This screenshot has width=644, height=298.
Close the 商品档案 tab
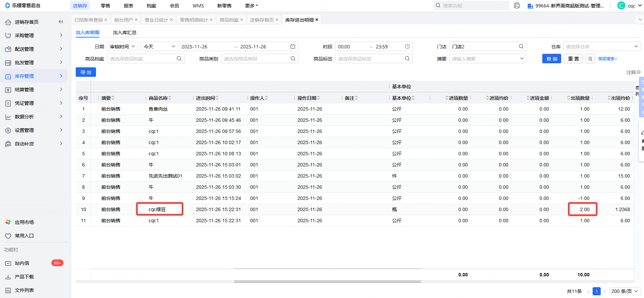click(x=242, y=20)
